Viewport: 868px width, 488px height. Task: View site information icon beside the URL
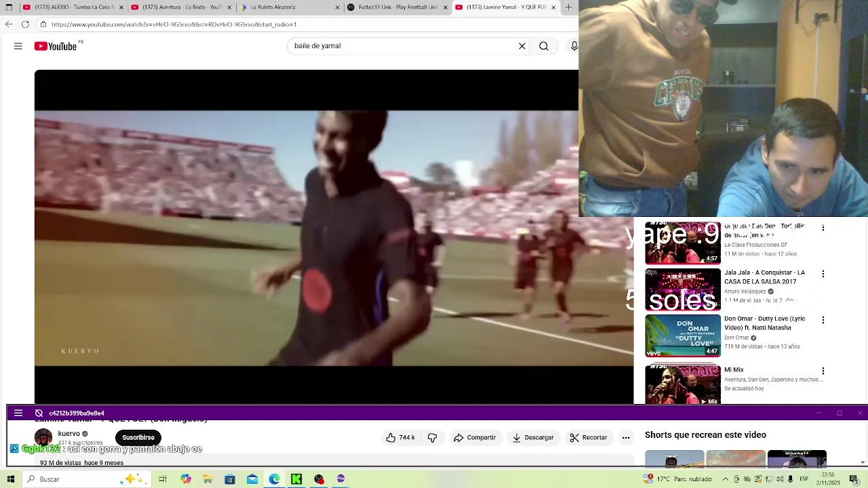(43, 24)
